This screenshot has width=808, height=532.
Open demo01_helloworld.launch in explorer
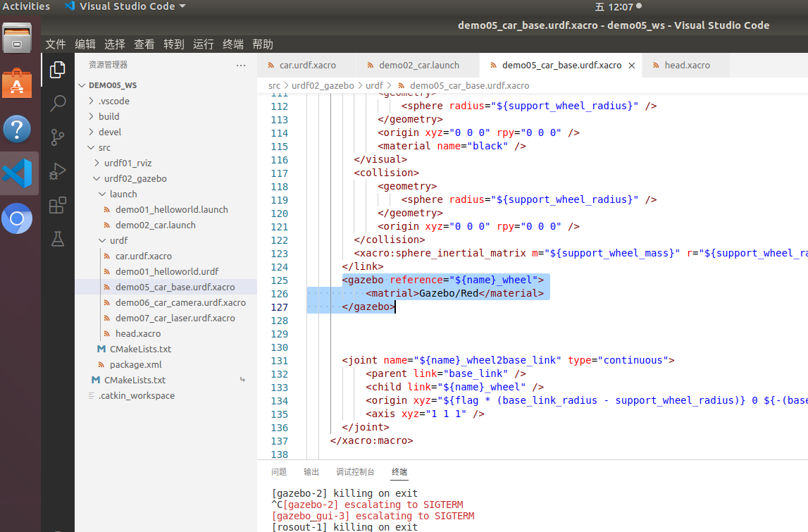172,210
